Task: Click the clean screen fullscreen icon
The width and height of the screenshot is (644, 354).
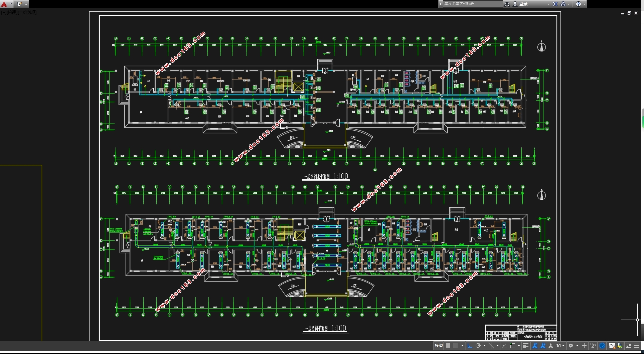Action: point(628,346)
